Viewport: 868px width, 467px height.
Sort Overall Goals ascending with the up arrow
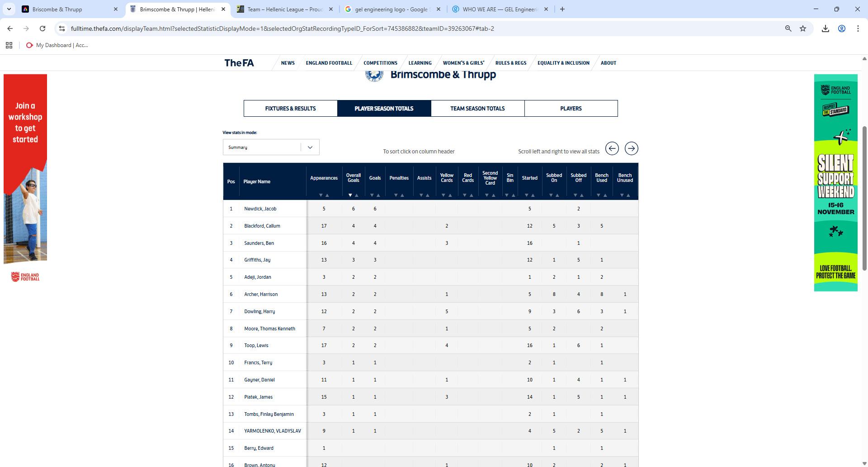coord(357,195)
